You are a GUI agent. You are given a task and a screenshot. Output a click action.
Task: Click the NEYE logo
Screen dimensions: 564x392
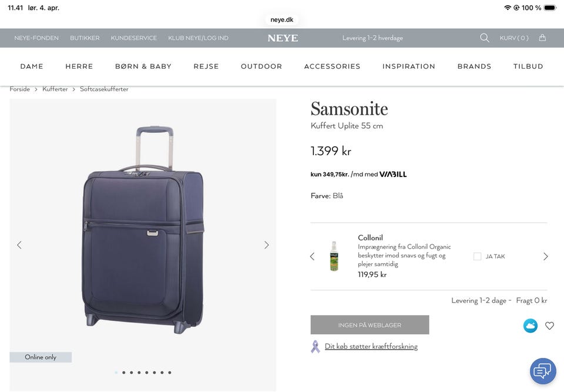tap(283, 38)
